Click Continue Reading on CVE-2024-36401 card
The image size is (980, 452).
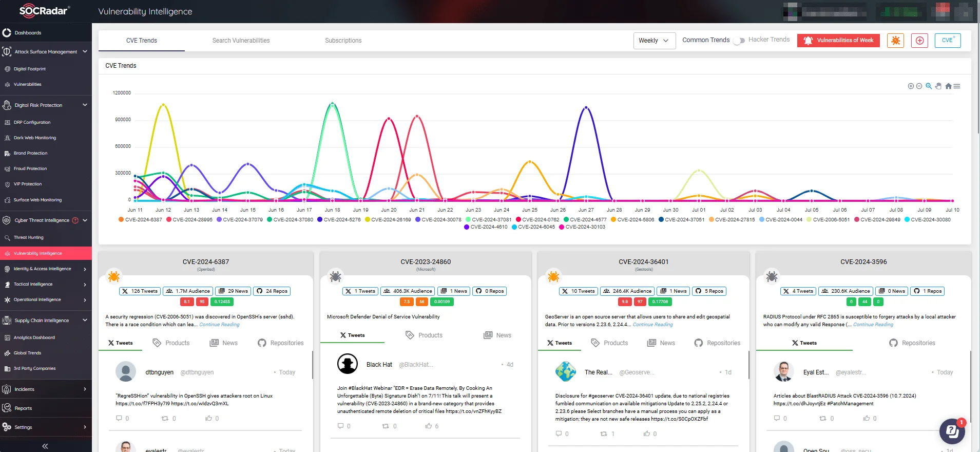(652, 325)
